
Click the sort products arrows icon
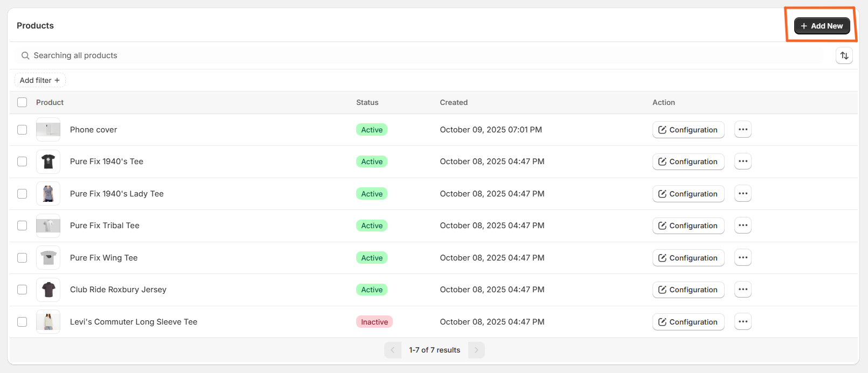click(x=844, y=55)
